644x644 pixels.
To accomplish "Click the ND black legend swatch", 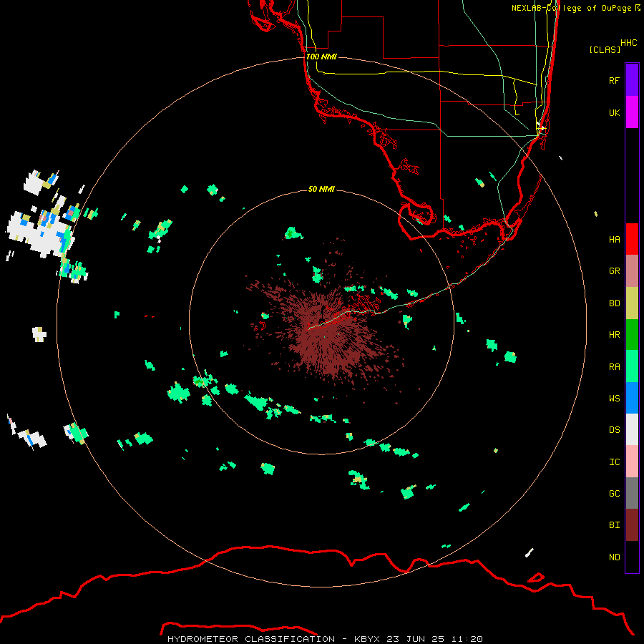I will coord(632,557).
